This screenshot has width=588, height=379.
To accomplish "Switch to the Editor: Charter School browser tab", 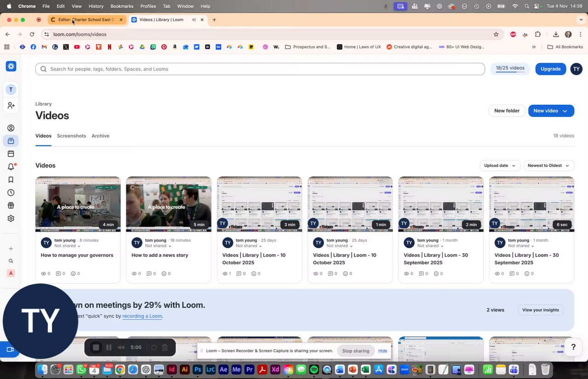I will coord(86,20).
